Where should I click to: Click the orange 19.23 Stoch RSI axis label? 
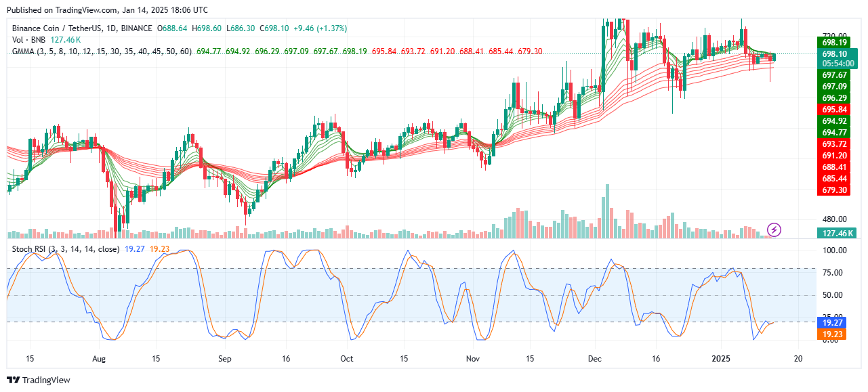[x=833, y=334]
